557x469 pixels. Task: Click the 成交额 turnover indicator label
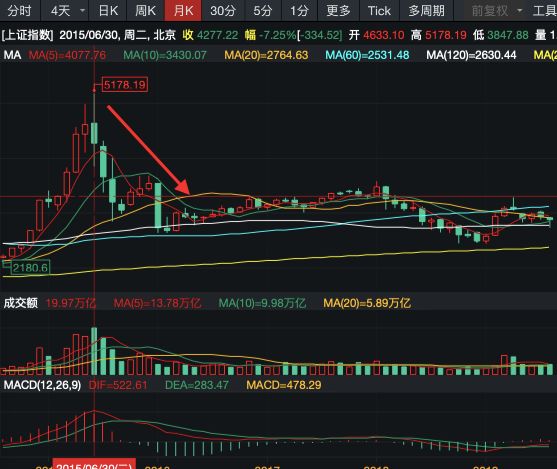point(21,303)
